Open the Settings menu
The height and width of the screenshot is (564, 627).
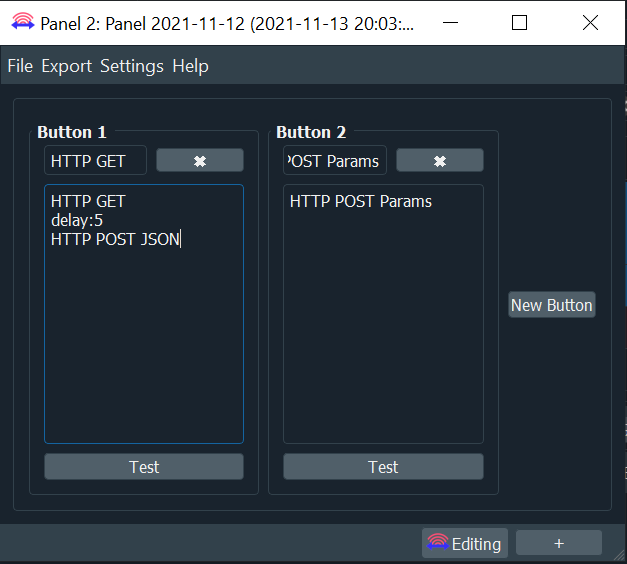coord(132,66)
